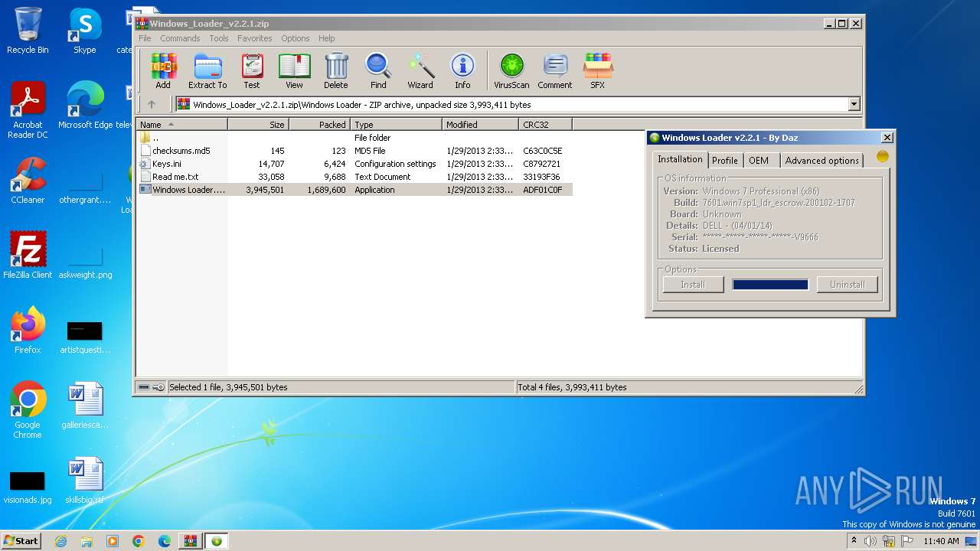Open the visionads.jpg desktop file
The height and width of the screenshot is (551, 980).
pos(28,487)
